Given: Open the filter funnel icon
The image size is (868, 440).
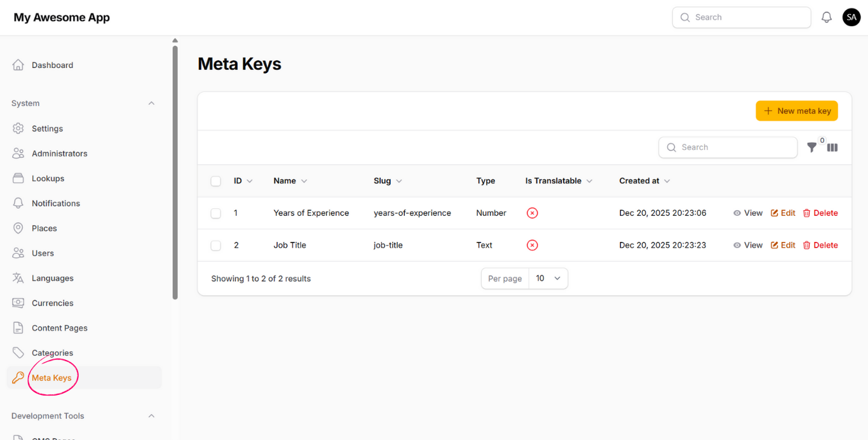Looking at the screenshot, I should (x=811, y=147).
